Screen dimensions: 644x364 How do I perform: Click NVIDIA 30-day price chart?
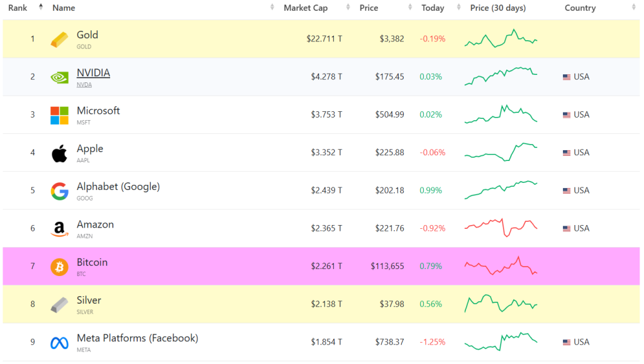[x=501, y=76]
